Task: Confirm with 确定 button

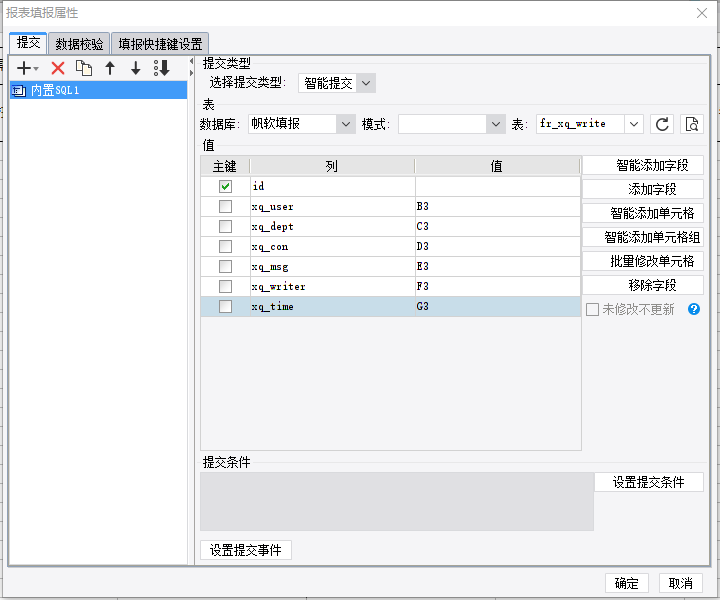Action: [626, 583]
